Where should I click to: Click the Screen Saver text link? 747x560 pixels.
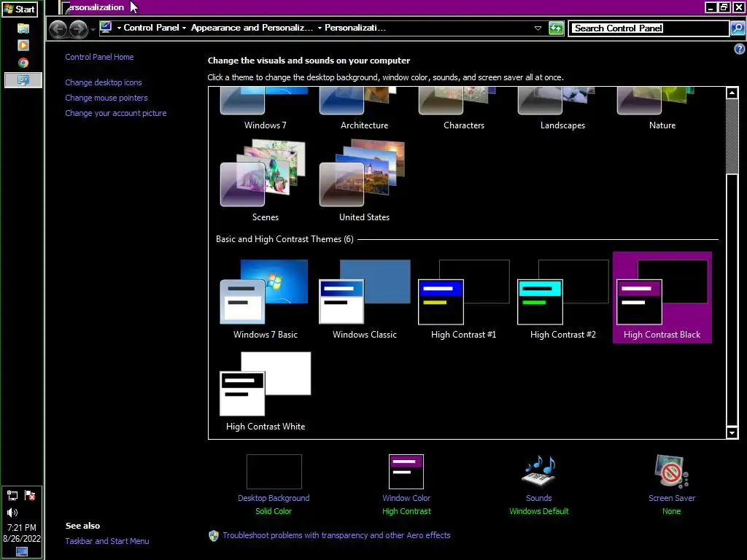[x=672, y=498]
